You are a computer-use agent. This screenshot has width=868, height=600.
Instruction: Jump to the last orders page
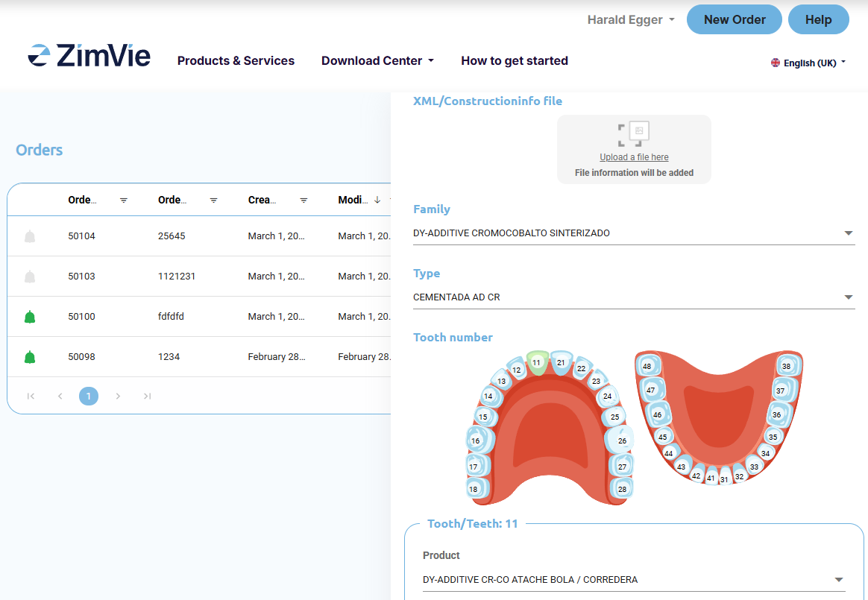tap(147, 396)
